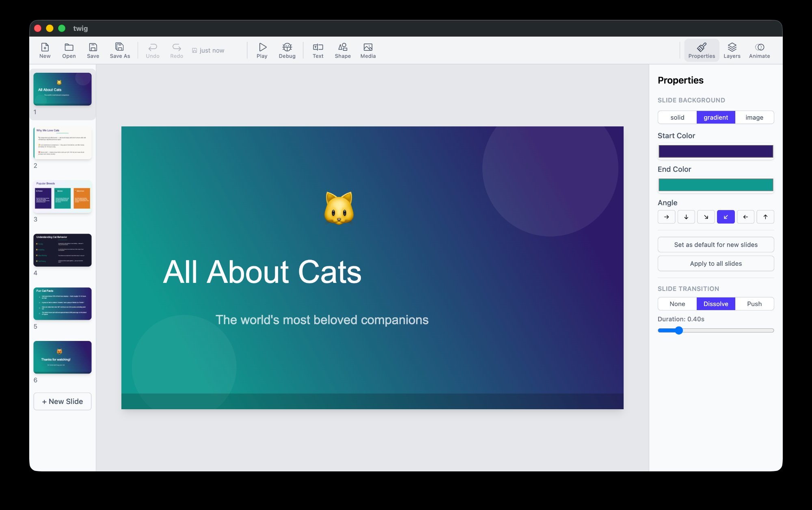Image resolution: width=812 pixels, height=510 pixels.
Task: Open the Media inserter
Action: point(368,50)
